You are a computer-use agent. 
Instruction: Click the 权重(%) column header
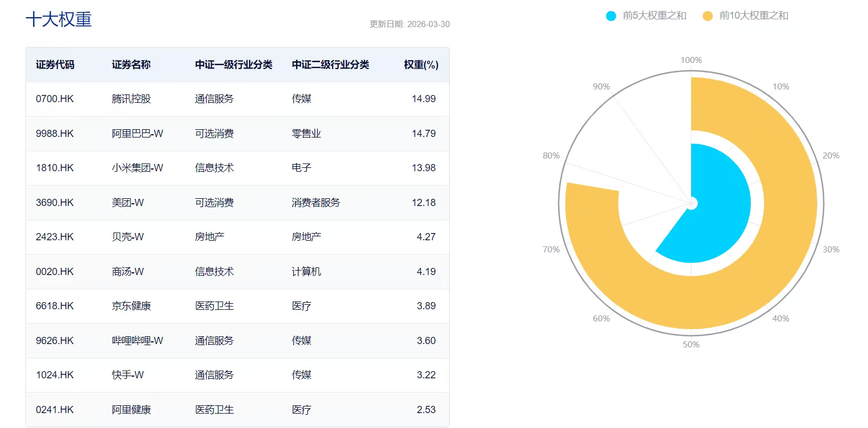(421, 65)
